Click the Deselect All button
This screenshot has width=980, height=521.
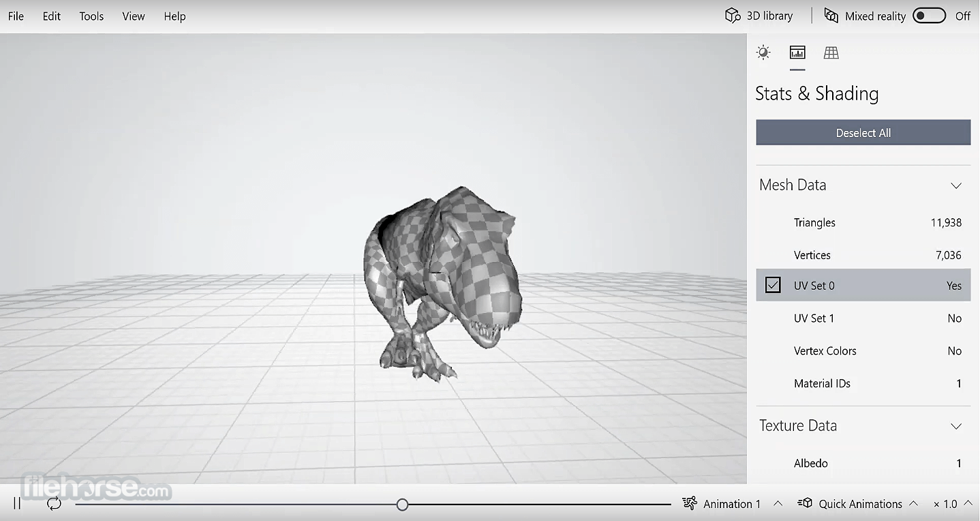coord(863,133)
